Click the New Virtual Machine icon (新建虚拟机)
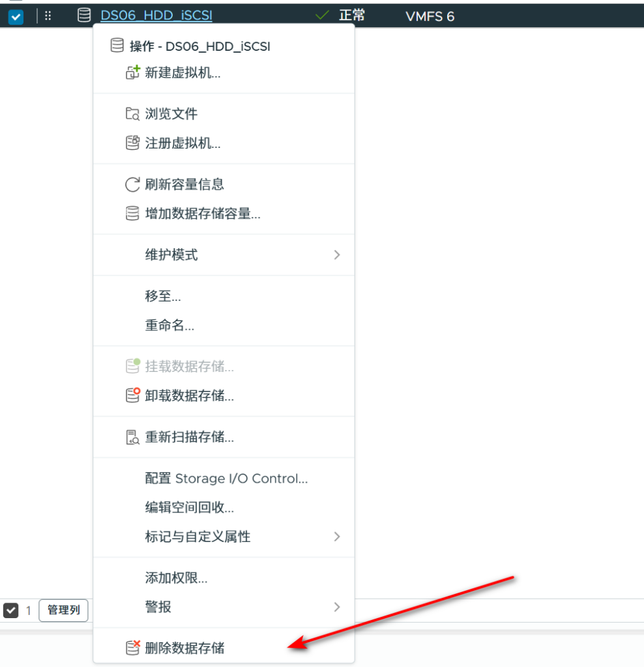644x667 pixels. 132,73
